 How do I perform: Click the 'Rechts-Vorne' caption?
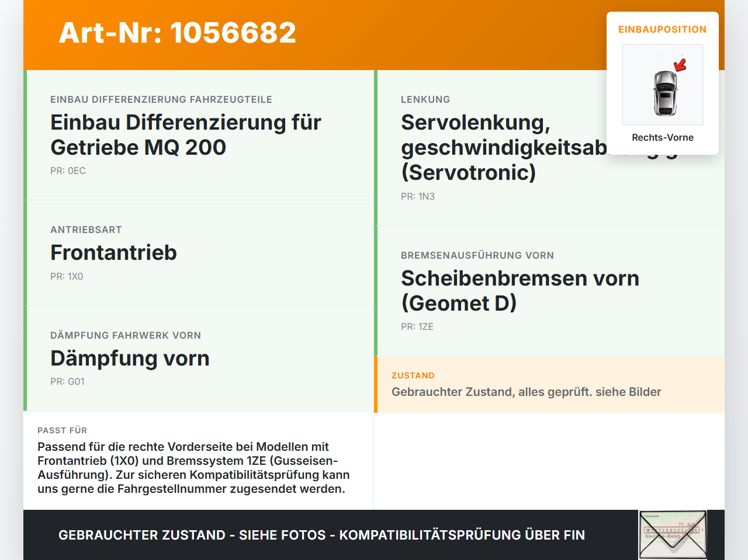(663, 137)
